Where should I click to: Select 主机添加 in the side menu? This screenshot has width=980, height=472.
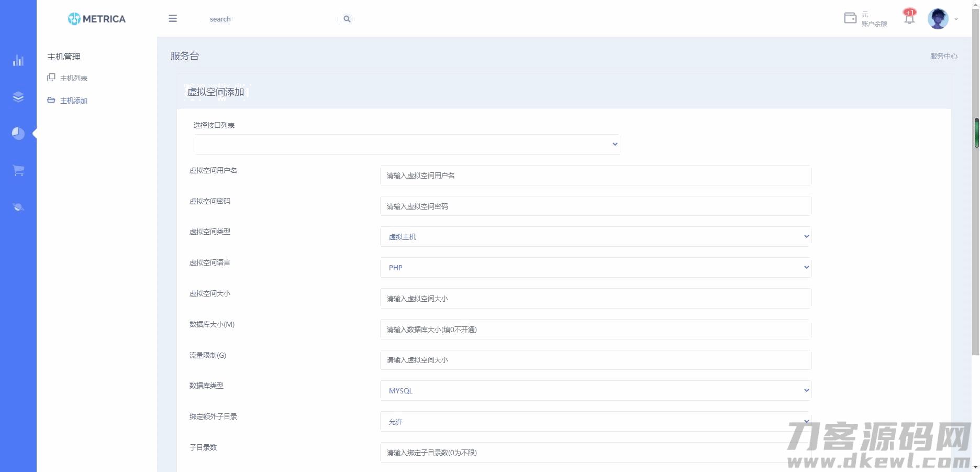tap(73, 101)
